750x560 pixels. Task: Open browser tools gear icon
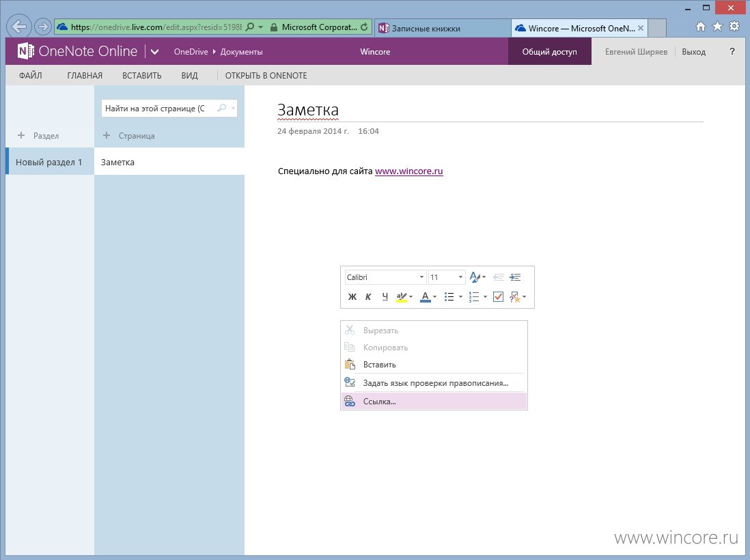click(734, 27)
